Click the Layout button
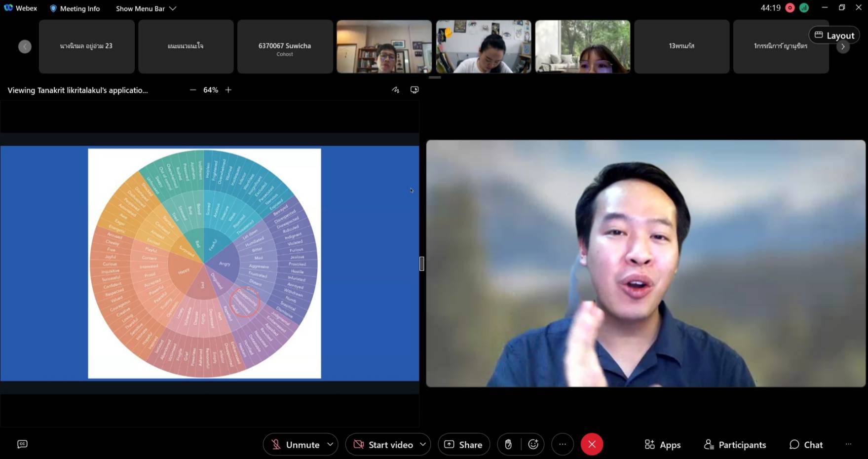 point(834,36)
